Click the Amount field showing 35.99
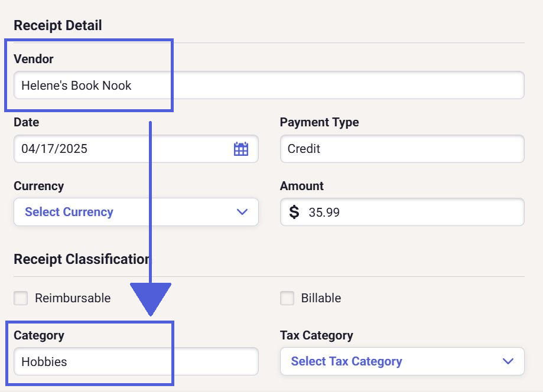Screen dimensions: 543x392 pos(402,212)
